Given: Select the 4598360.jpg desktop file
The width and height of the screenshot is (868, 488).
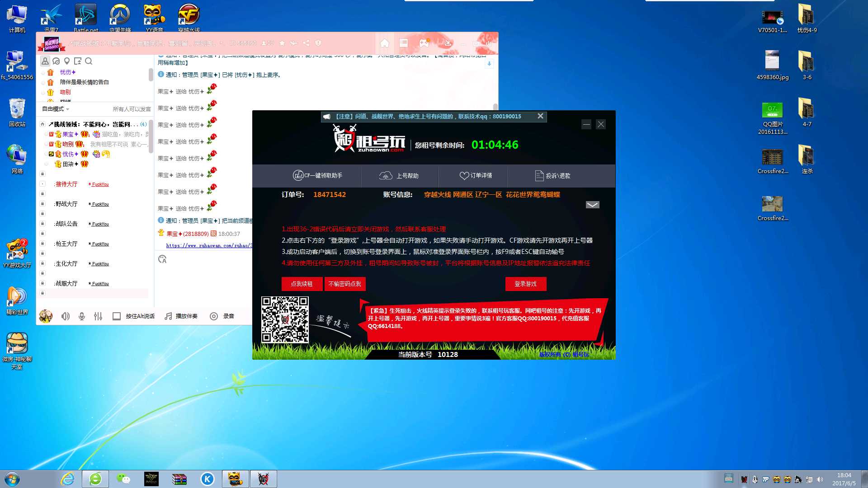Looking at the screenshot, I should [773, 66].
